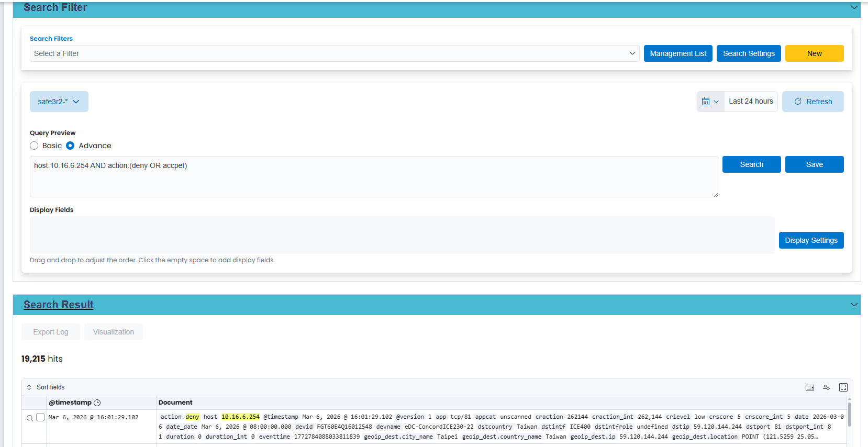Open the Last 24 hours time range
The image size is (868, 447).
tap(751, 102)
